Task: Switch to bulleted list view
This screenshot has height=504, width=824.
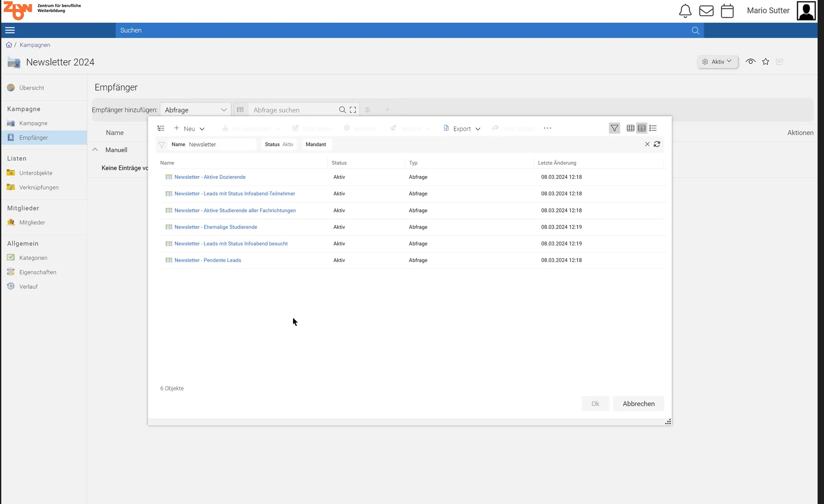Action: point(653,128)
